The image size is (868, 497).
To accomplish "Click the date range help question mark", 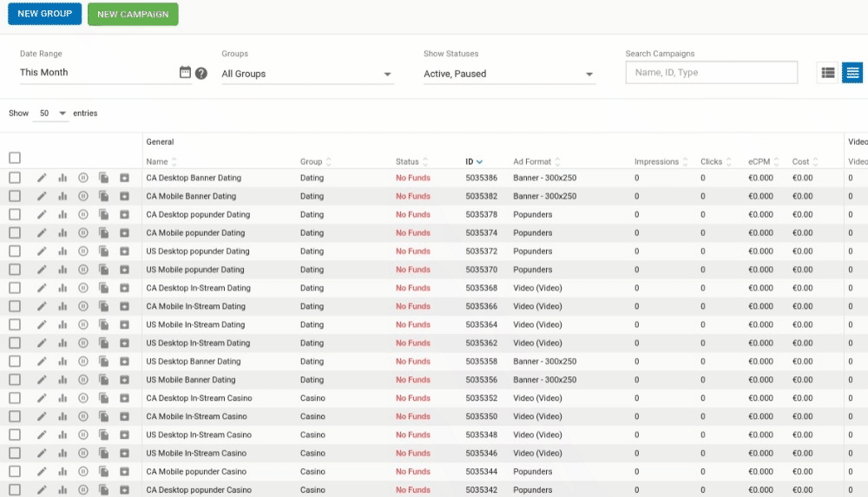I will (201, 73).
